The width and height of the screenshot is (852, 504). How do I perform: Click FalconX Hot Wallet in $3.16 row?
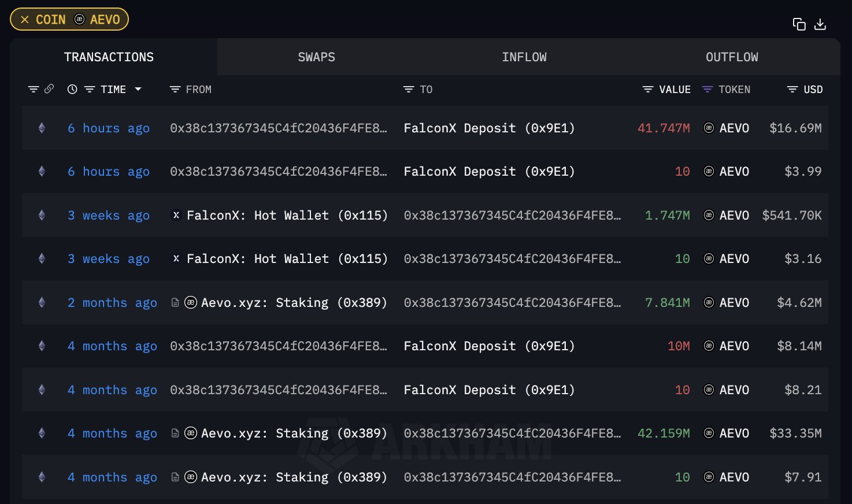click(287, 258)
